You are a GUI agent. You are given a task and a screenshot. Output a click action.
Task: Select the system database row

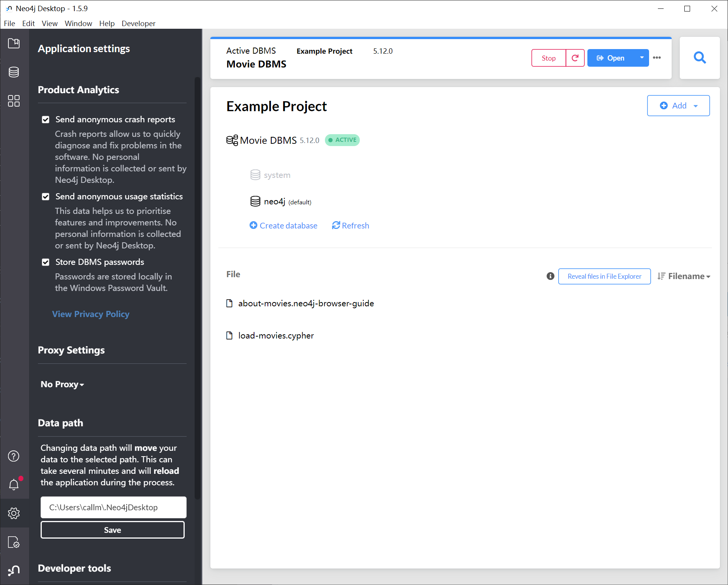270,175
